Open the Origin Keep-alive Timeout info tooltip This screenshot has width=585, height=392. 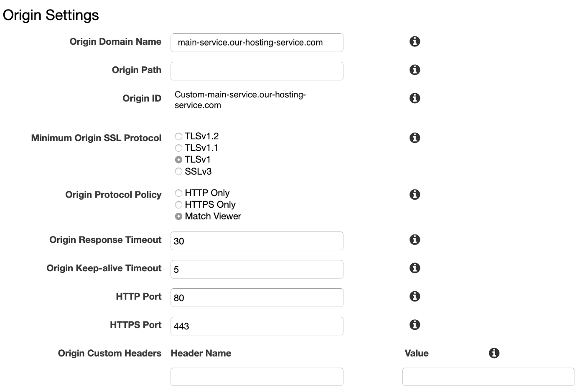[x=415, y=268]
